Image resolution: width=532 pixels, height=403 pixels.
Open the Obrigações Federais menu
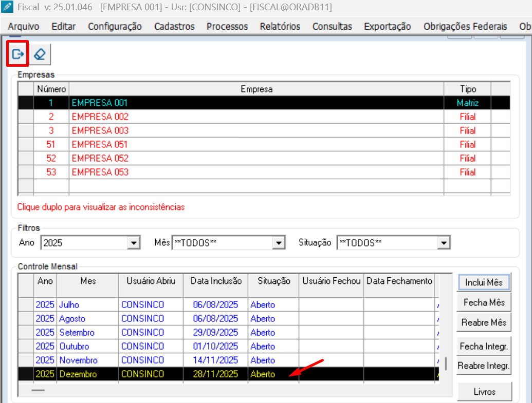(465, 26)
